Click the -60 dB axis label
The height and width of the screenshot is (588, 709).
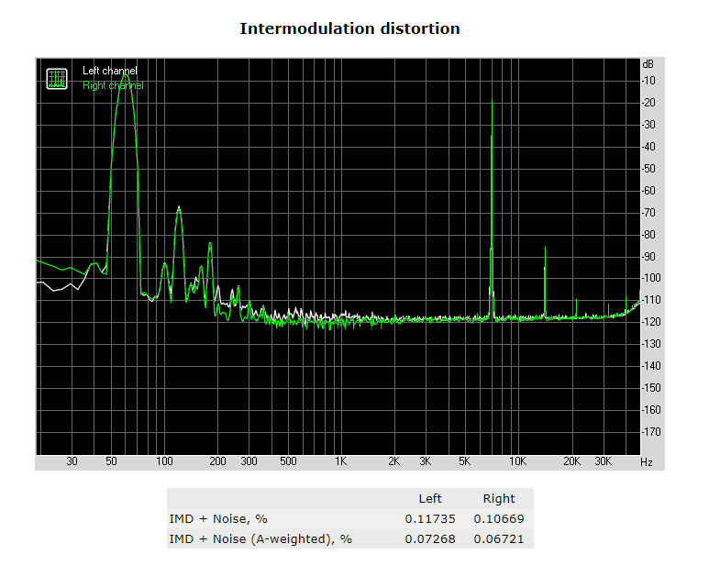pyautogui.click(x=648, y=191)
